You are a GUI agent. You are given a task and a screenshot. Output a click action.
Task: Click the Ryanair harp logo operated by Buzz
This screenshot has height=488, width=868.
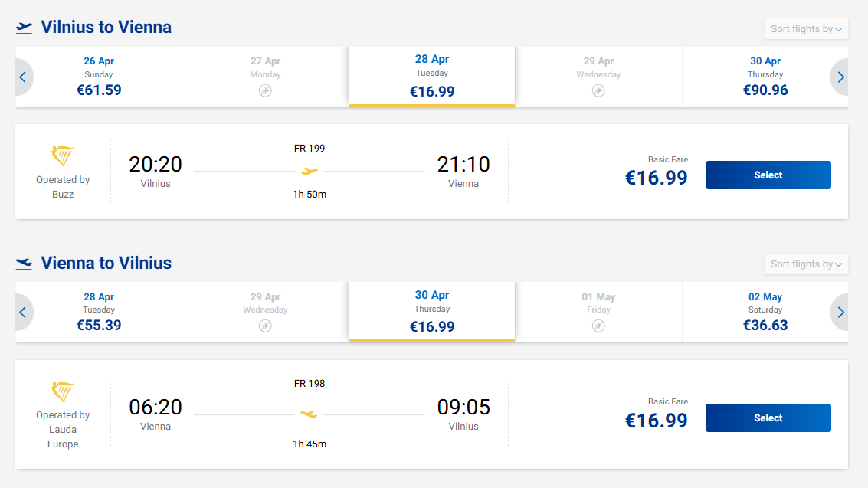(63, 157)
